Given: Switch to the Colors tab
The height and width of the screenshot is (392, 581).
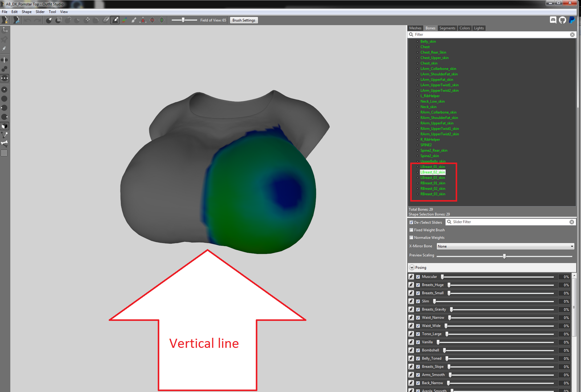Looking at the screenshot, I should [x=464, y=28].
